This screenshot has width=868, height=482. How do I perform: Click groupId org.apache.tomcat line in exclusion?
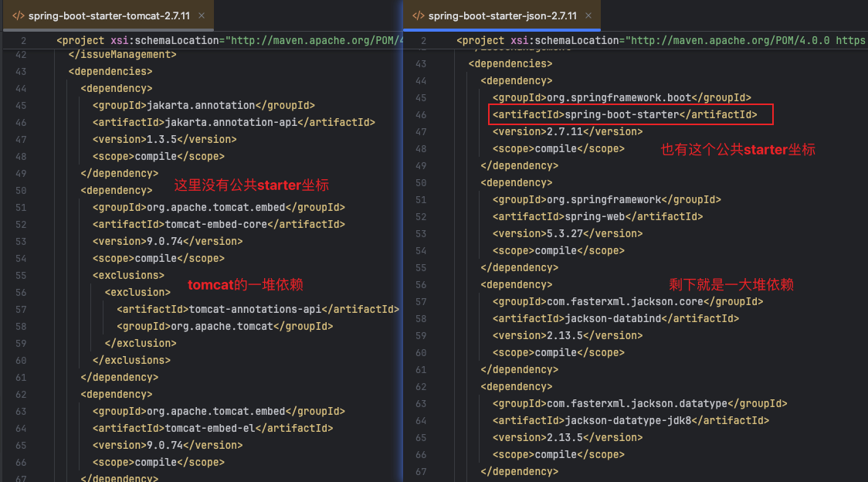point(225,326)
